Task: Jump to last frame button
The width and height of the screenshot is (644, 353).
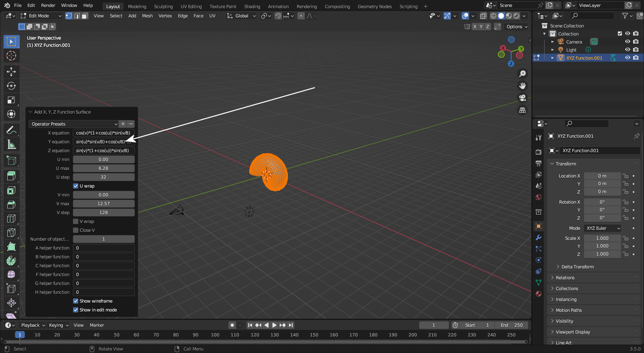Action: tap(291, 325)
